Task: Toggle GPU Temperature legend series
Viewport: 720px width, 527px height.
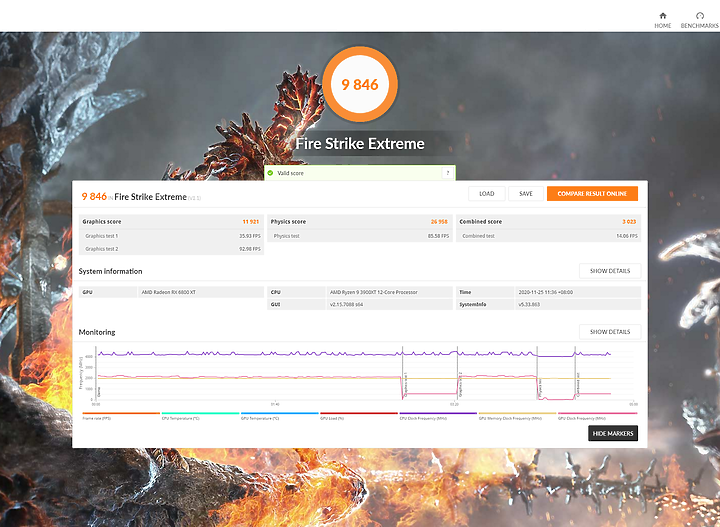Action: click(x=279, y=416)
